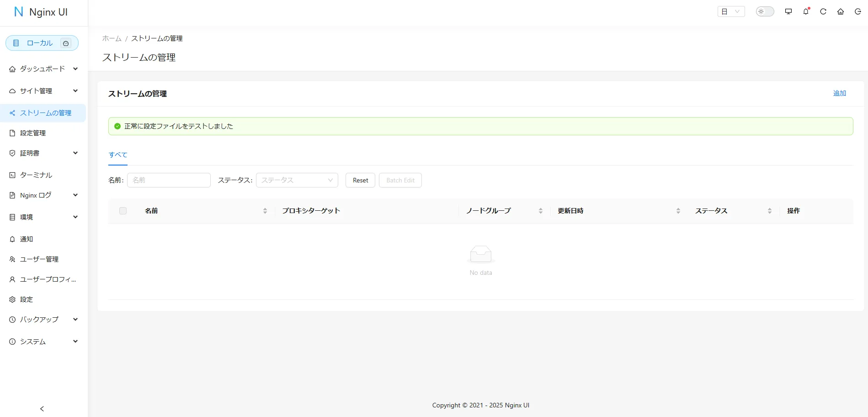The width and height of the screenshot is (868, 417).
Task: Check the select-all checkbox in table header
Action: click(x=123, y=211)
